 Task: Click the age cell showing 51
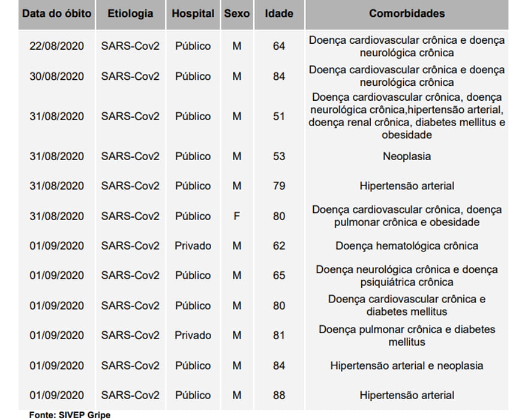[x=279, y=116]
